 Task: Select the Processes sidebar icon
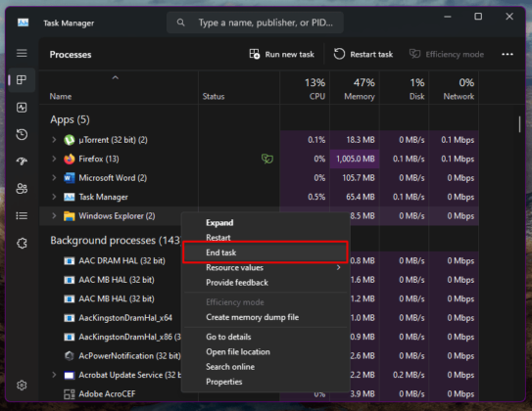click(x=22, y=80)
